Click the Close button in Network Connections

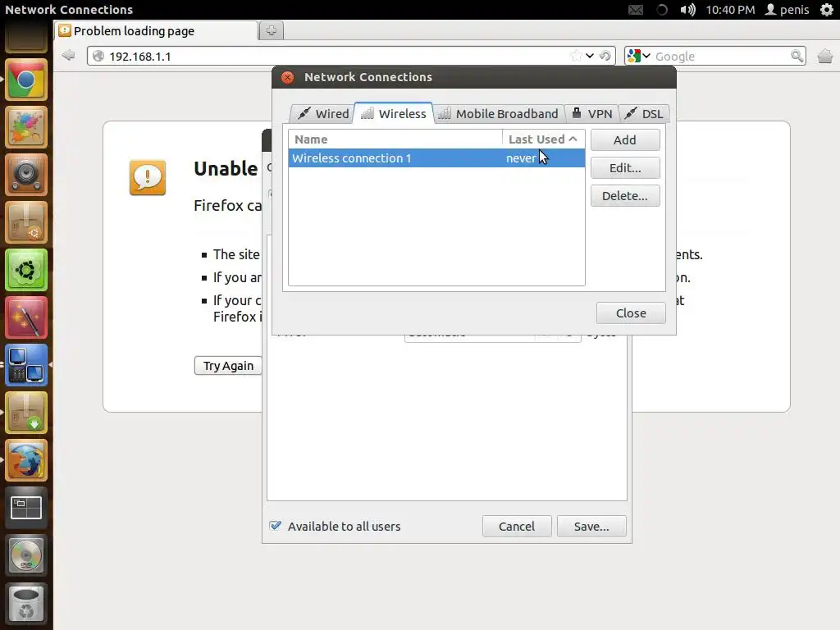pyautogui.click(x=631, y=313)
